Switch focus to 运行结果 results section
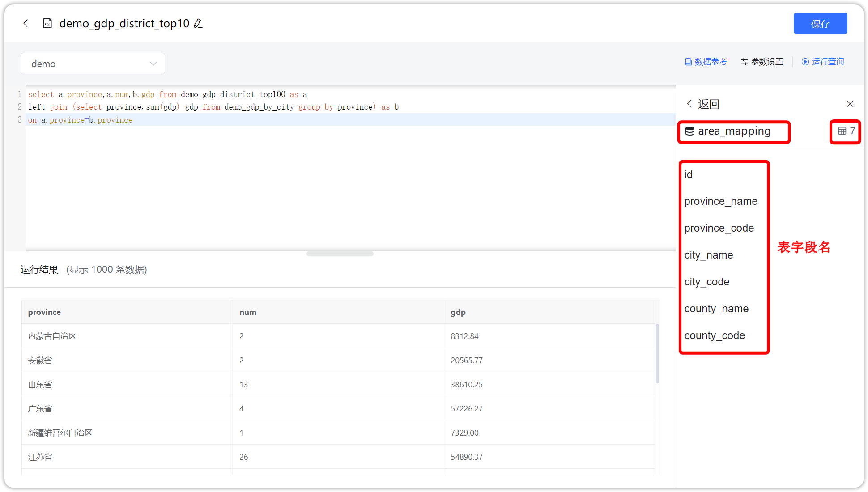Image resolution: width=868 pixels, height=492 pixels. (x=39, y=269)
